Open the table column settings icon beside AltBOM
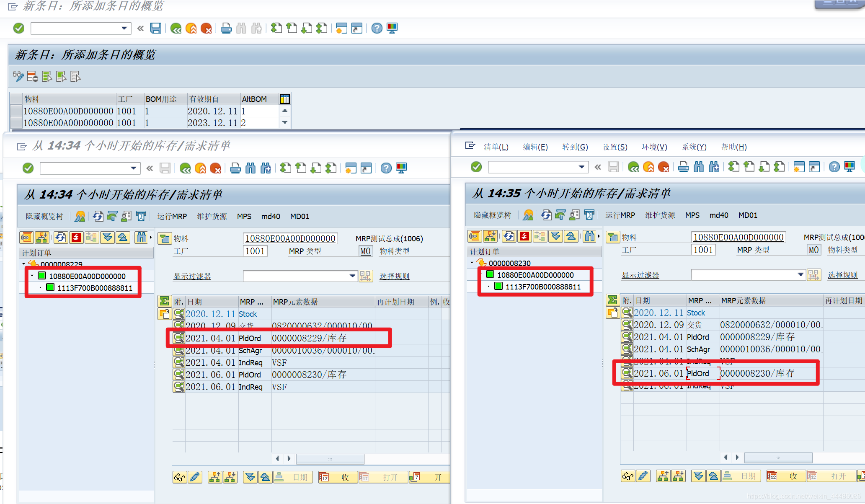The image size is (865, 504). click(285, 99)
